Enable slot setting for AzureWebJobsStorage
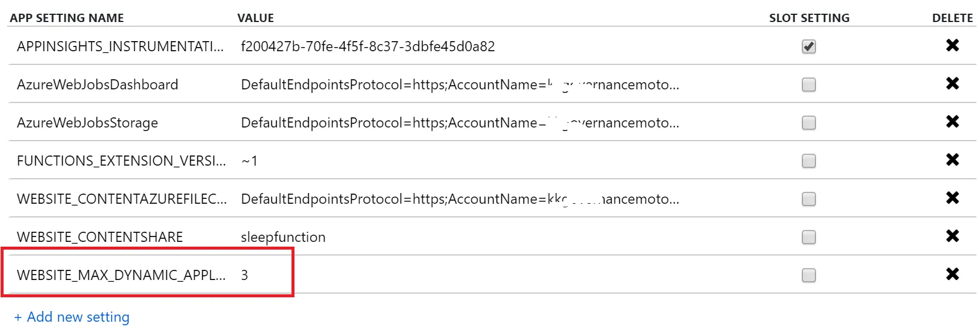This screenshot has height=336, width=980. (x=808, y=123)
